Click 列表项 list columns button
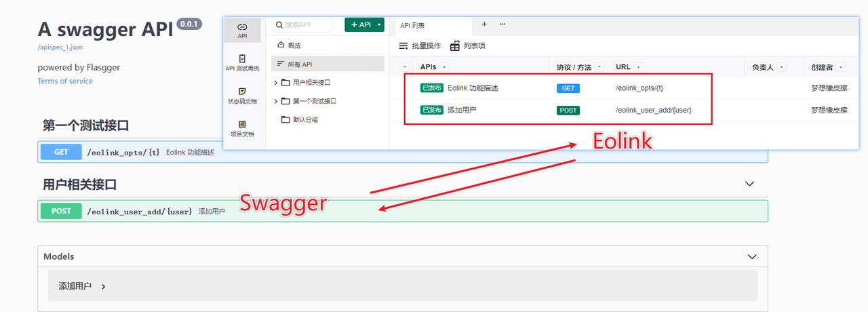Image resolution: width=868 pixels, height=312 pixels. coord(468,45)
